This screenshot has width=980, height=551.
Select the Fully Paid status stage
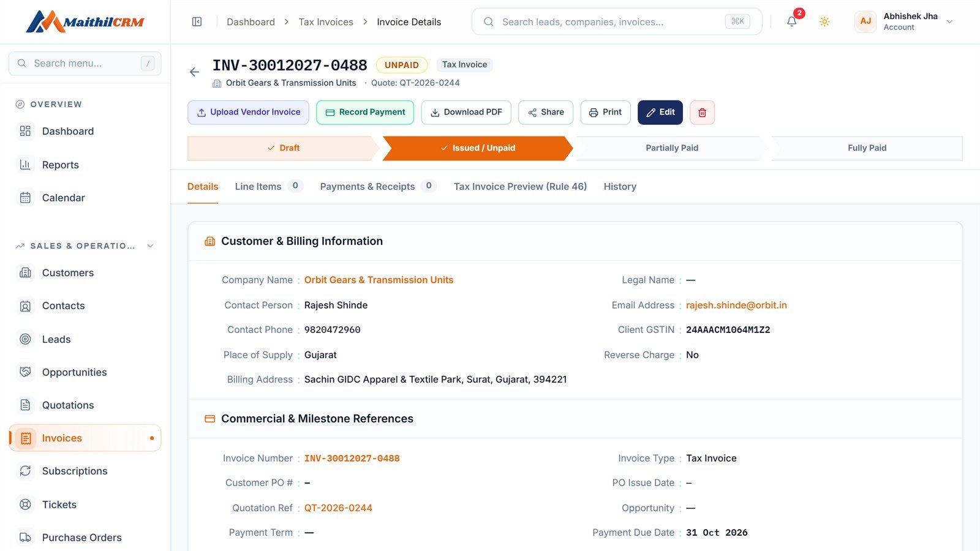point(867,148)
